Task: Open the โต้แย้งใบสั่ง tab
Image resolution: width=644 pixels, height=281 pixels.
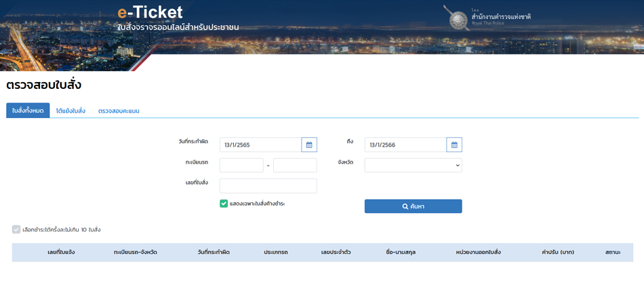Action: tap(71, 111)
